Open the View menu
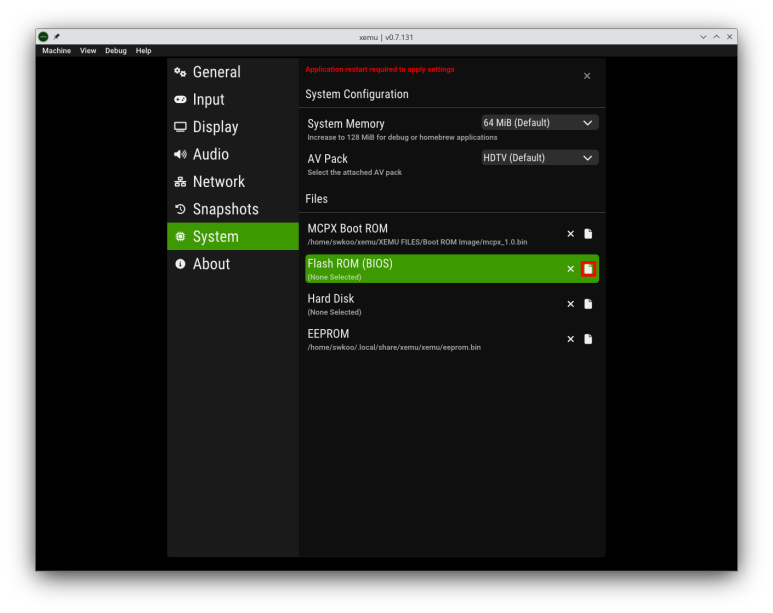 88,51
